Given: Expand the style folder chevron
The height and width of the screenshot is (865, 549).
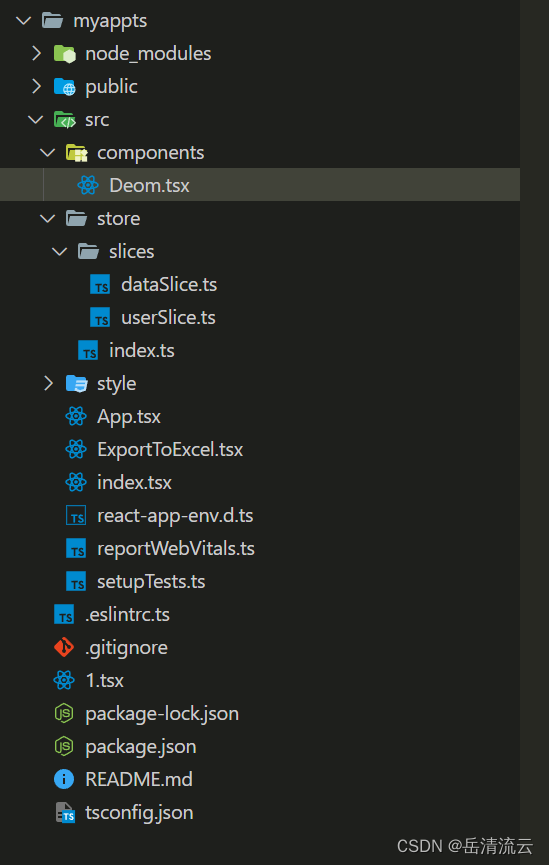Looking at the screenshot, I should click(x=49, y=383).
